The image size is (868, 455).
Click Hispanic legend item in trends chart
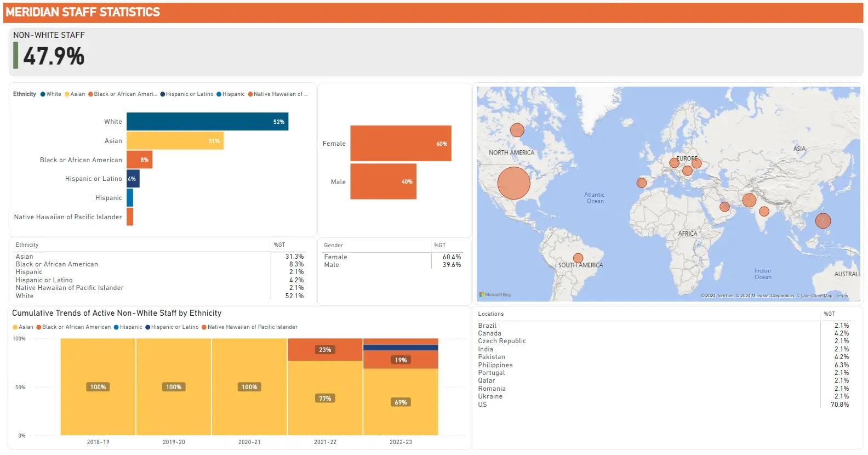click(128, 327)
